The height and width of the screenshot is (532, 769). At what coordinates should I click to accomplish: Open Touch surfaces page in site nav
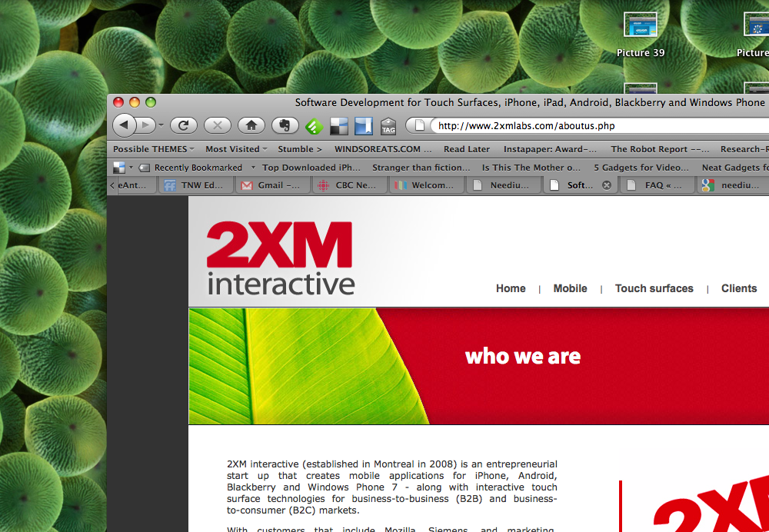click(x=654, y=288)
